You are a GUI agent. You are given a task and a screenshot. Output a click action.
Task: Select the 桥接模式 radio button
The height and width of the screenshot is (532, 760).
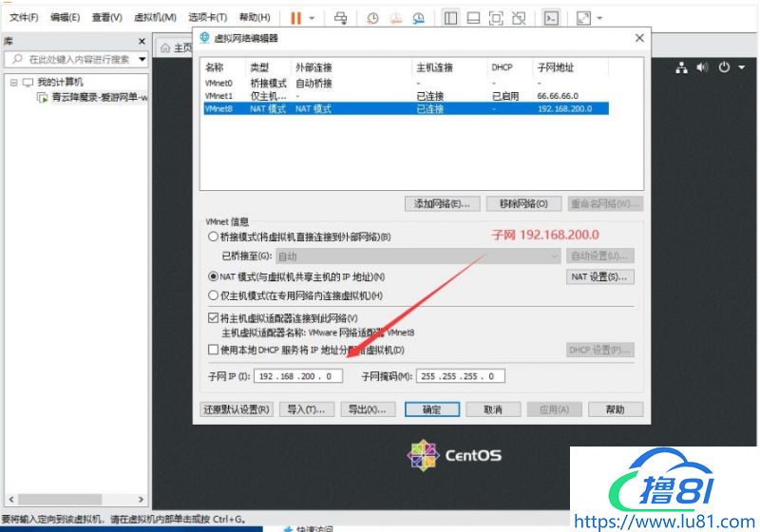213,237
